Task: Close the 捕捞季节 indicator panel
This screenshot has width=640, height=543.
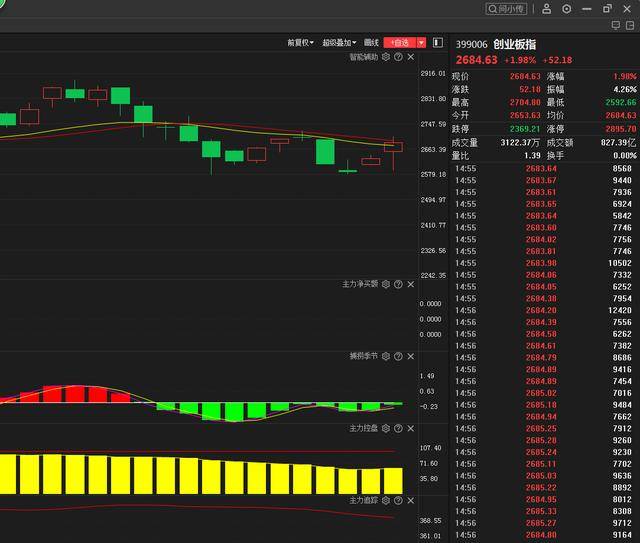Action: [410, 355]
